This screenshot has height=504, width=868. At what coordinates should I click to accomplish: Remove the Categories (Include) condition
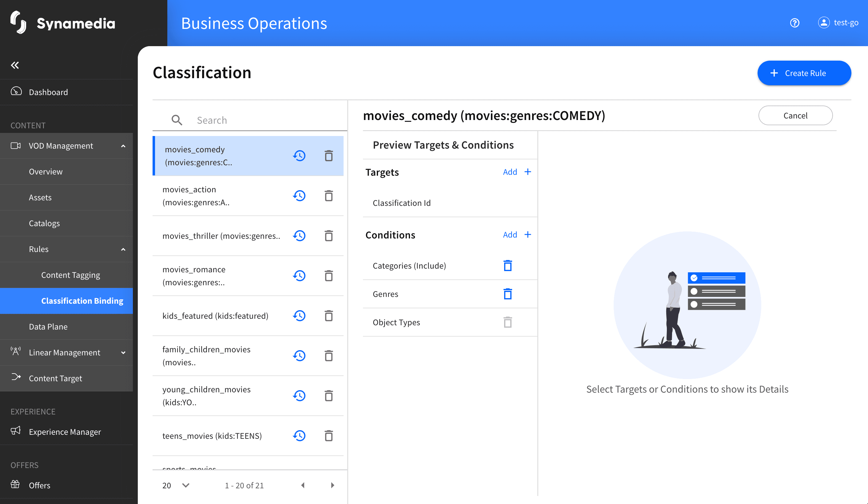(508, 266)
